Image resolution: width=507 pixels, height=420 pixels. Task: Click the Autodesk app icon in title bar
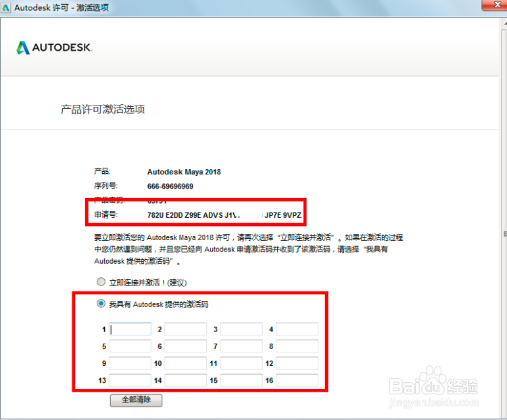click(6, 7)
